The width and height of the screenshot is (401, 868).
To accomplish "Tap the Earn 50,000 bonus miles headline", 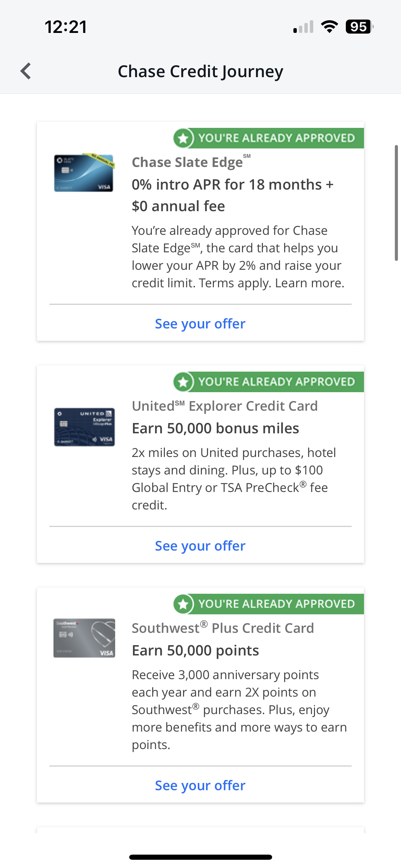I will 215,428.
